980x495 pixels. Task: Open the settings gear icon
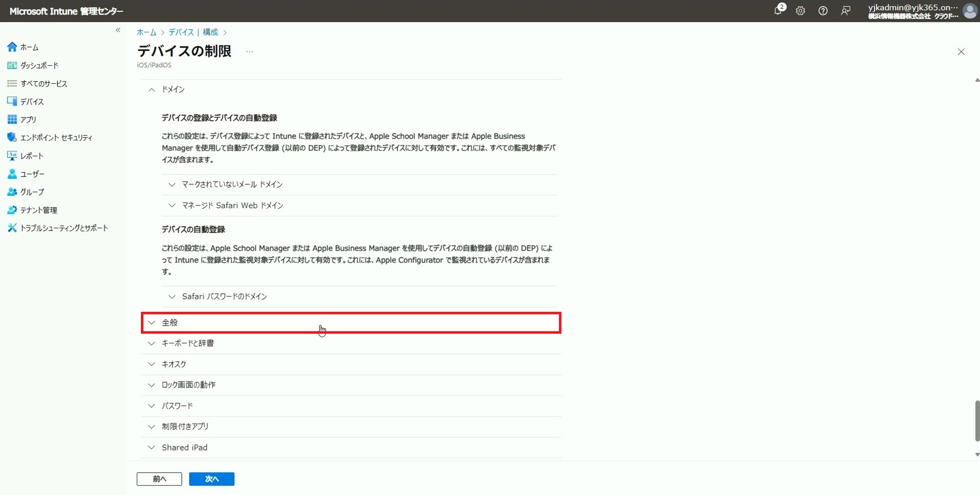pos(800,11)
